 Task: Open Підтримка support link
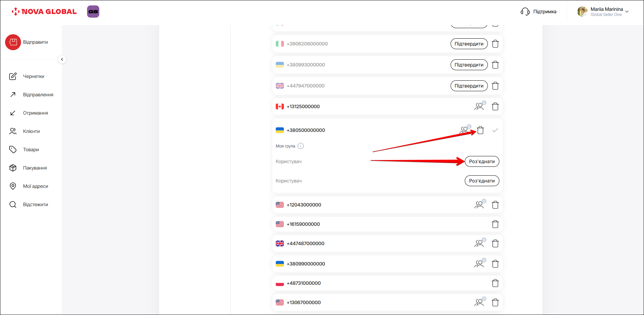pos(539,12)
